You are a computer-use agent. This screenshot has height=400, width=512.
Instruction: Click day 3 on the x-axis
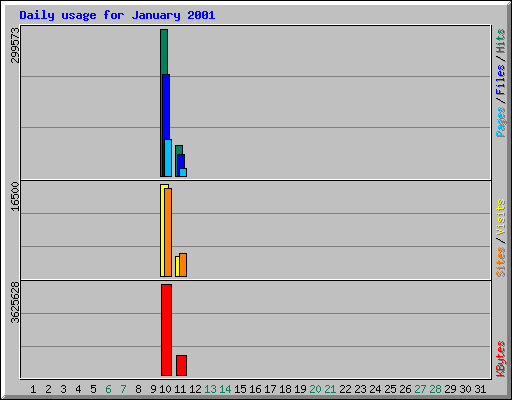[63, 389]
